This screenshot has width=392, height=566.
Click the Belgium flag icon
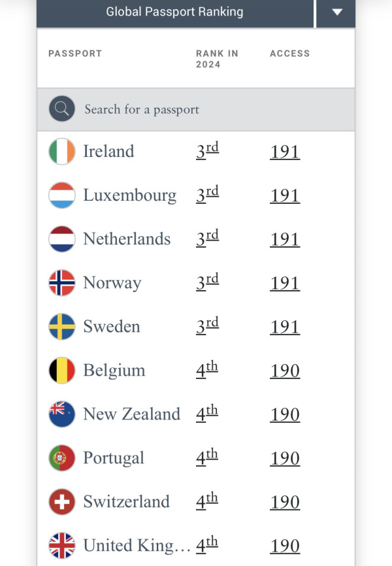click(x=62, y=371)
